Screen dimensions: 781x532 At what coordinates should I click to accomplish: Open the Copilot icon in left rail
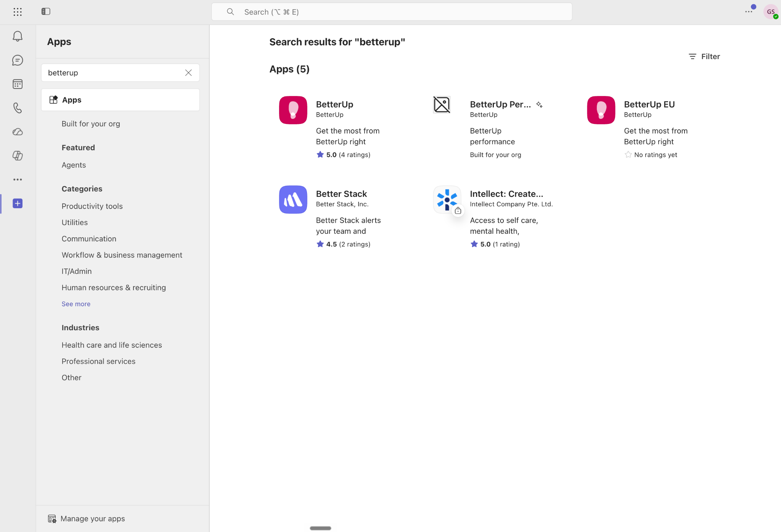tap(18, 156)
